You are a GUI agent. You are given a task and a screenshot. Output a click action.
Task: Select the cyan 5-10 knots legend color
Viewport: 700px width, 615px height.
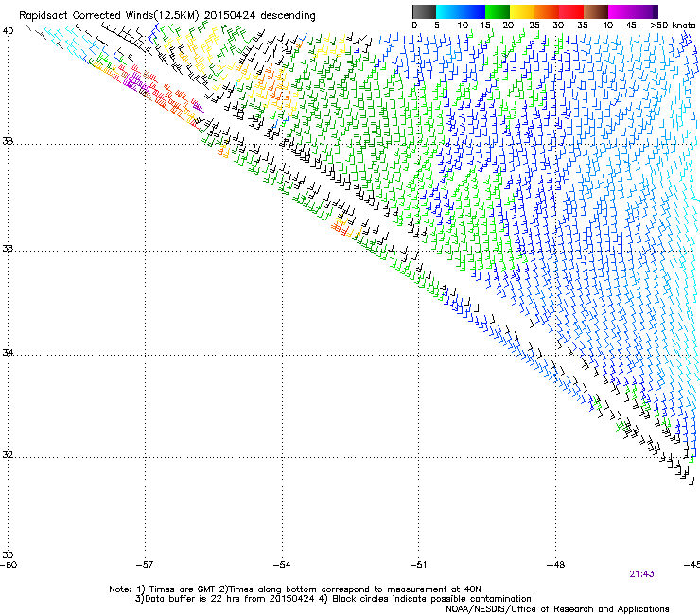click(448, 11)
